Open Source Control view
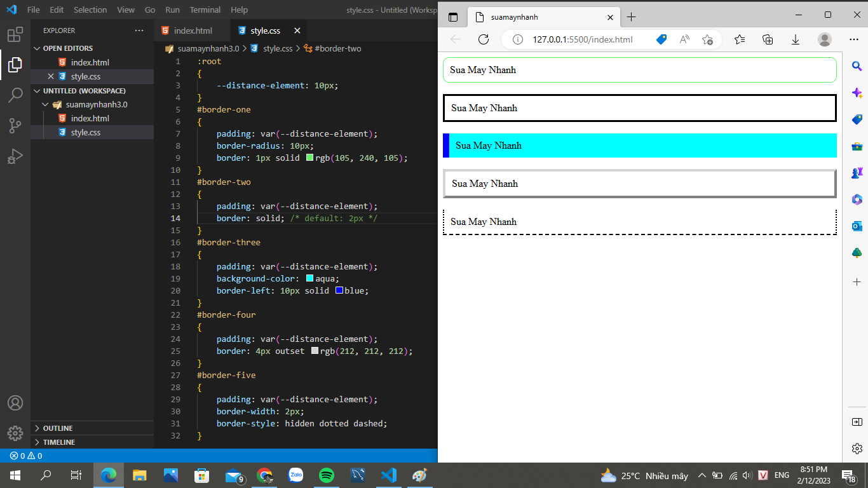The width and height of the screenshot is (868, 488). [x=15, y=126]
